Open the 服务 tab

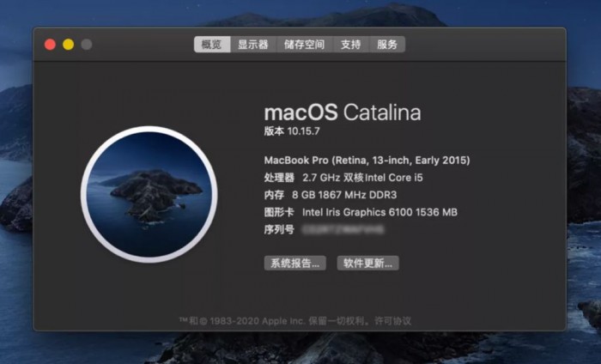point(386,45)
